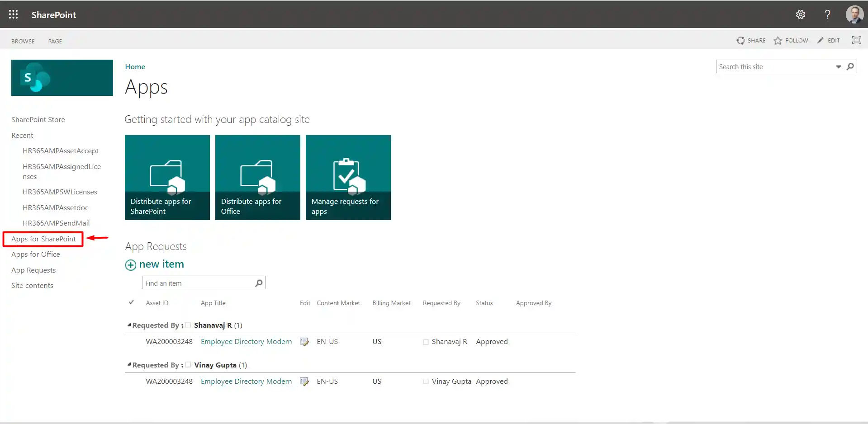Tick the checkbox next to Vinay Gupta group
The height and width of the screenshot is (424, 868).
point(188,365)
